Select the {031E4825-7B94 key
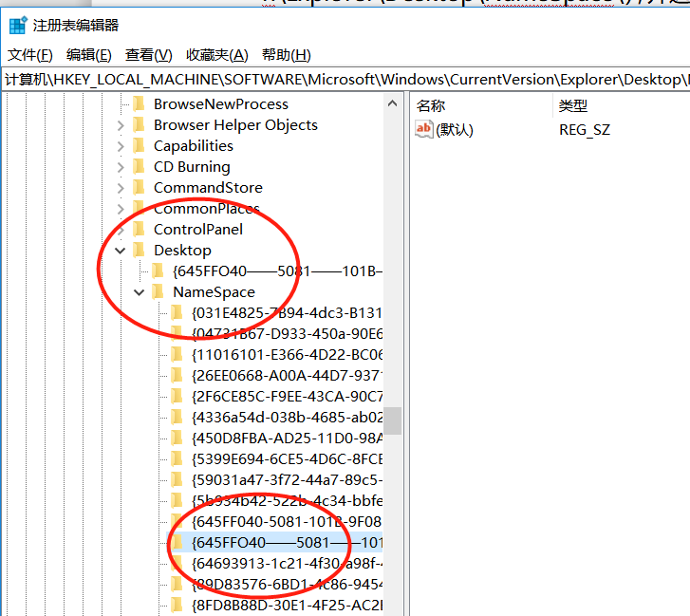 287,313
